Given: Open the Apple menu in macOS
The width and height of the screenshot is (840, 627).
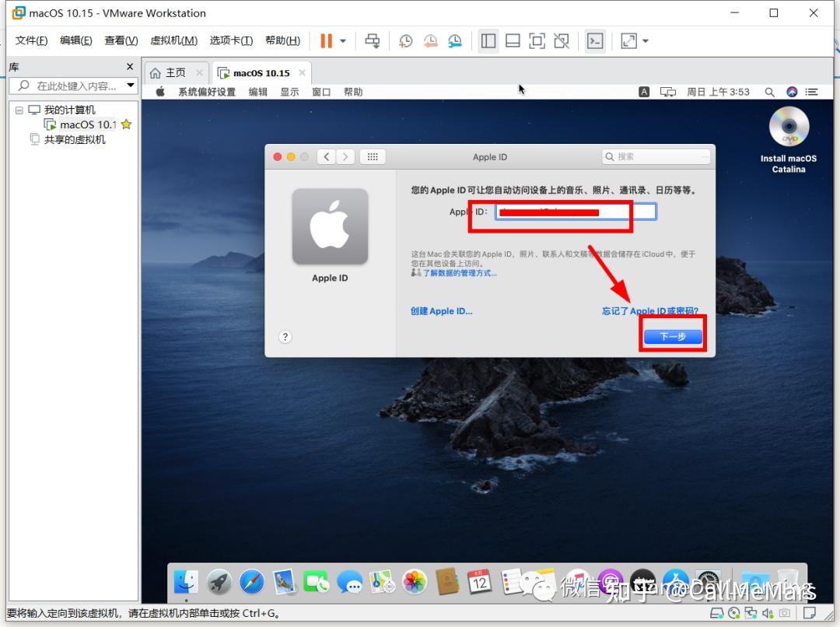Looking at the screenshot, I should tap(160, 92).
